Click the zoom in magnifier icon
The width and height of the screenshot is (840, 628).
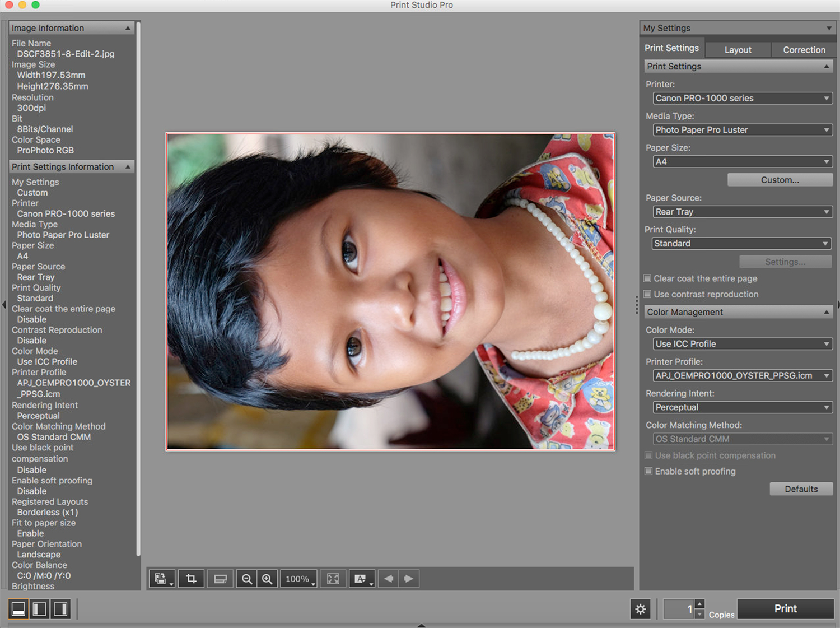(267, 579)
